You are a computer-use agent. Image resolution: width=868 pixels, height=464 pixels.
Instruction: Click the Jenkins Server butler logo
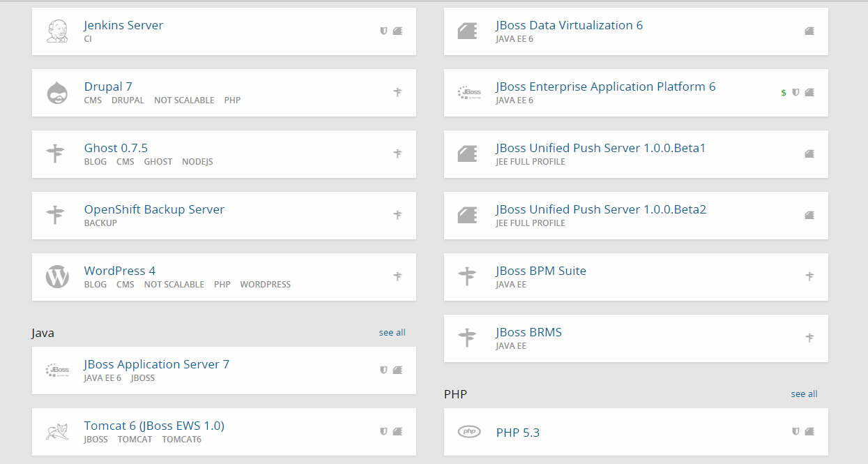coord(56,31)
